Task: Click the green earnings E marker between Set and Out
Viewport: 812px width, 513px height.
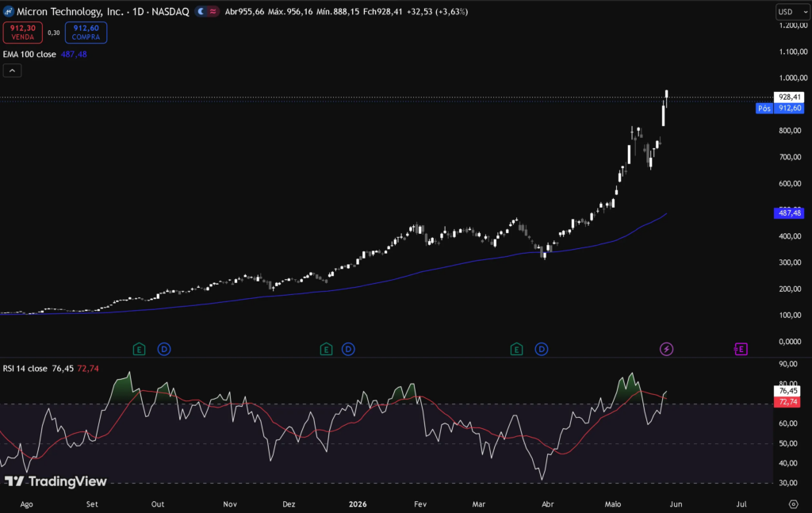Action: coord(139,349)
